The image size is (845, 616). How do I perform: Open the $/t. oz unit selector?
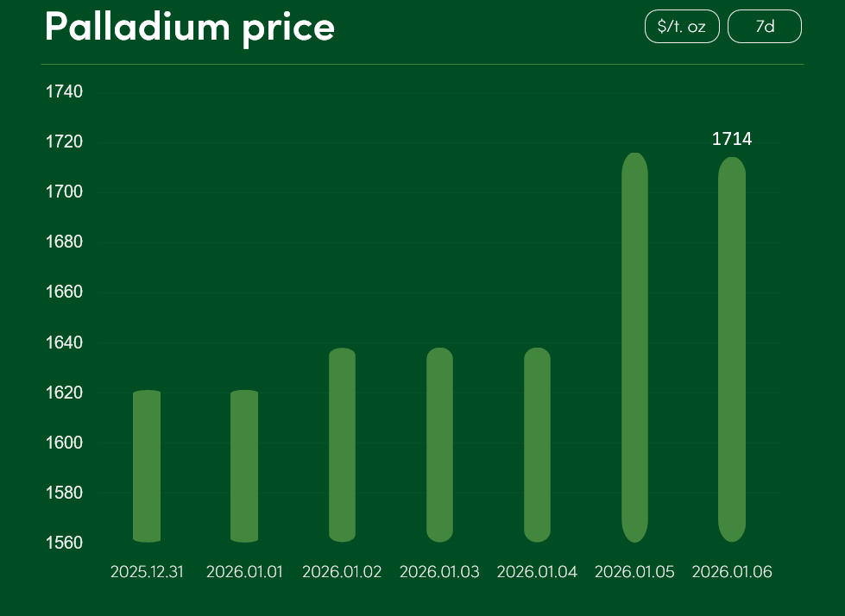(x=681, y=27)
